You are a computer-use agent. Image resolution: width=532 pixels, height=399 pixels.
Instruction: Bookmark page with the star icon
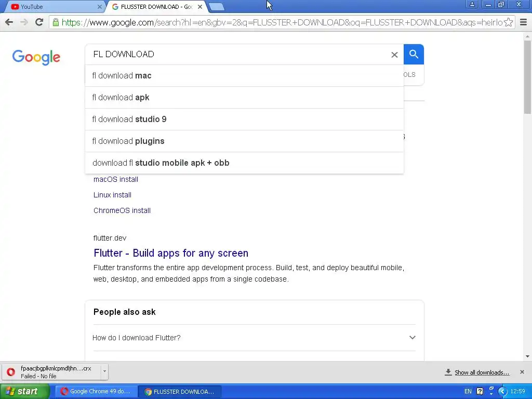coord(508,22)
